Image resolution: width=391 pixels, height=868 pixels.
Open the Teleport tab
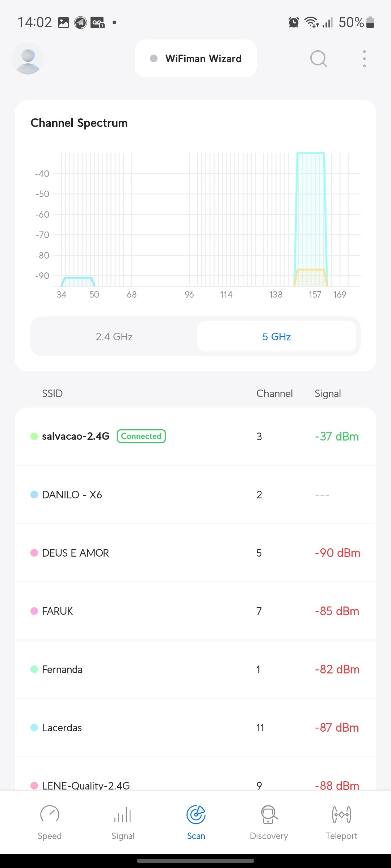pos(341,822)
